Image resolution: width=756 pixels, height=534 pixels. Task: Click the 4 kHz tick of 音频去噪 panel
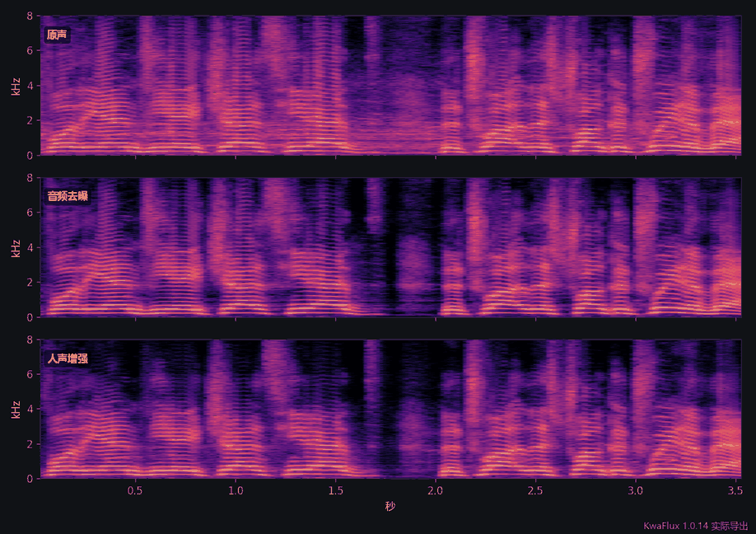click(x=30, y=248)
